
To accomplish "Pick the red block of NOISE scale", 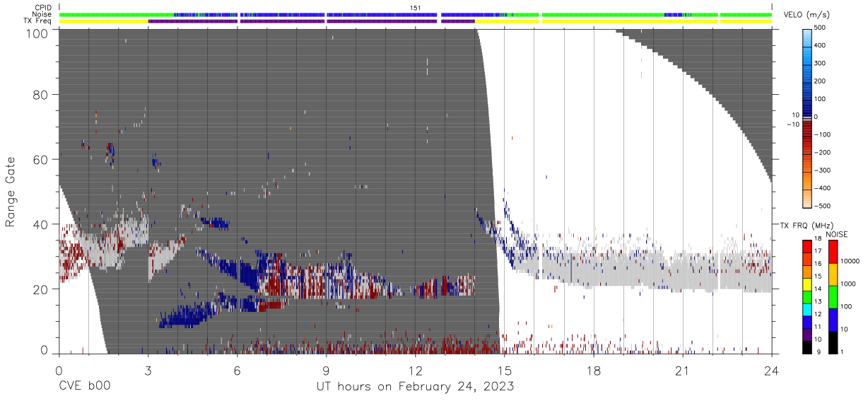I will click(833, 251).
